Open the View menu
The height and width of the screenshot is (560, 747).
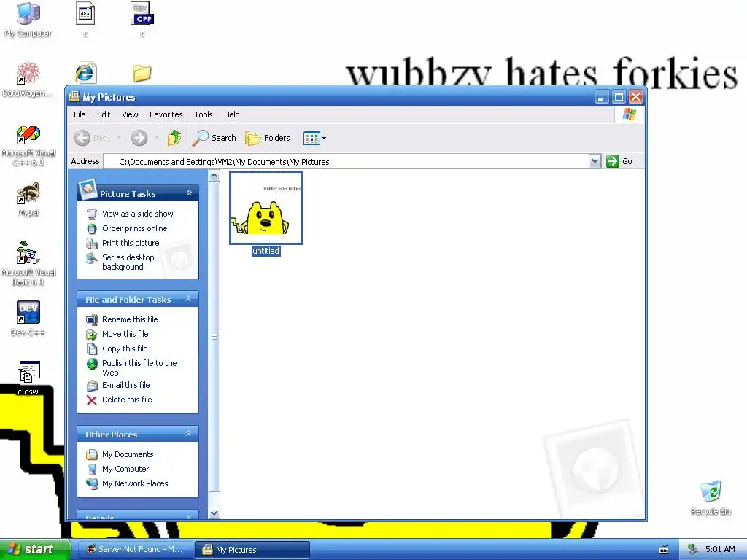[x=130, y=114]
